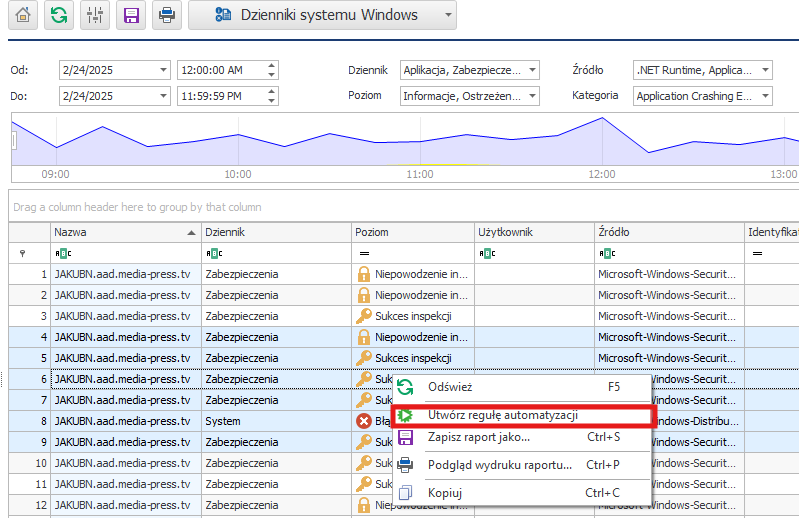Click Sukces inspekcji text in row 5
This screenshot has width=799, height=518.
pos(413,358)
